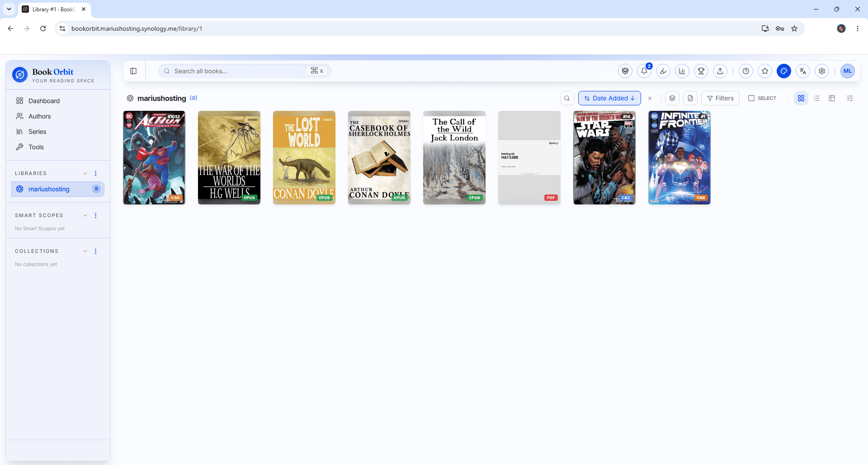Click the library search magnifier button
This screenshot has width=868, height=465.
[567, 98]
